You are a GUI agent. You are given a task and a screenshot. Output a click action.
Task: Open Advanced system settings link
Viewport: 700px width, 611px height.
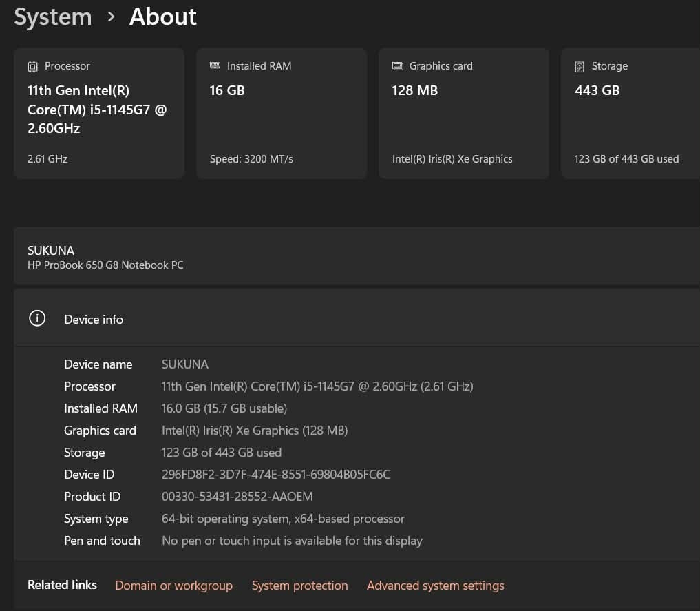[x=435, y=586]
